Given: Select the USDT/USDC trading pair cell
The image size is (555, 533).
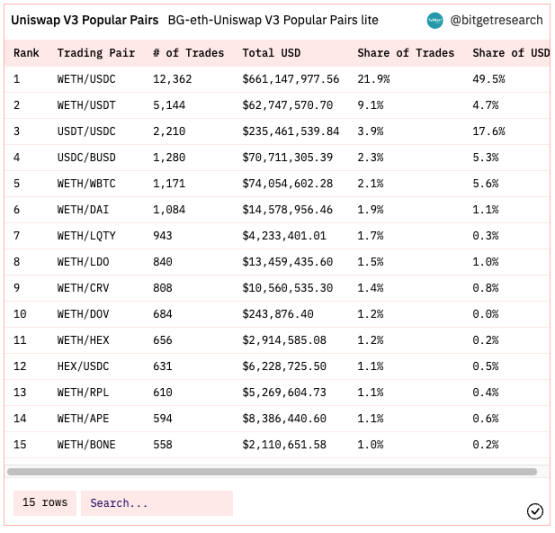Looking at the screenshot, I should pos(86,131).
